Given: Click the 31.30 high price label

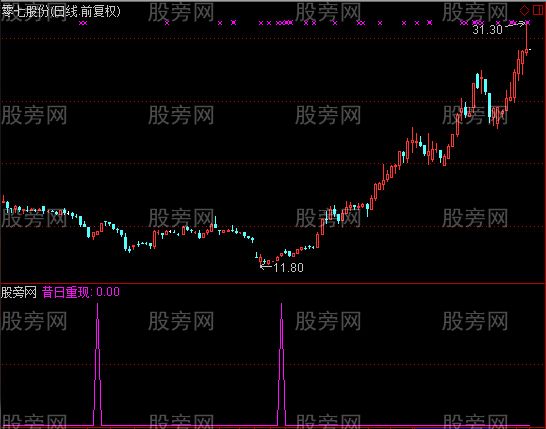Looking at the screenshot, I should tap(488, 30).
